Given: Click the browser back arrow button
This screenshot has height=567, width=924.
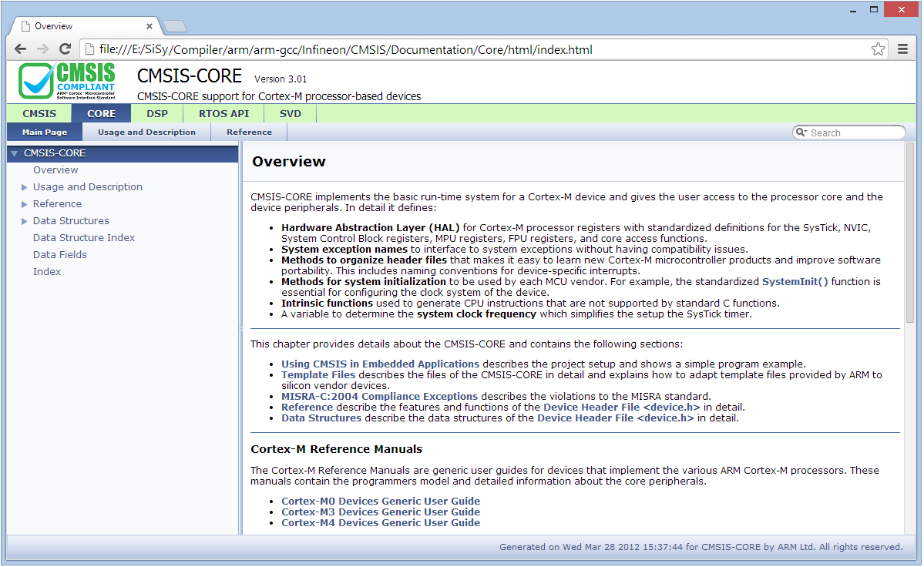Looking at the screenshot, I should click(x=20, y=49).
